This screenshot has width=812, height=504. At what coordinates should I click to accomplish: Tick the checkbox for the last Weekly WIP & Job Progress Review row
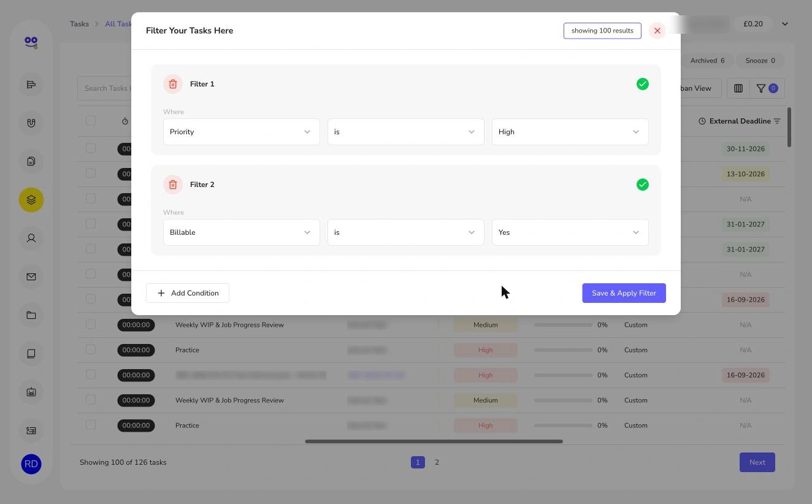tap(91, 399)
